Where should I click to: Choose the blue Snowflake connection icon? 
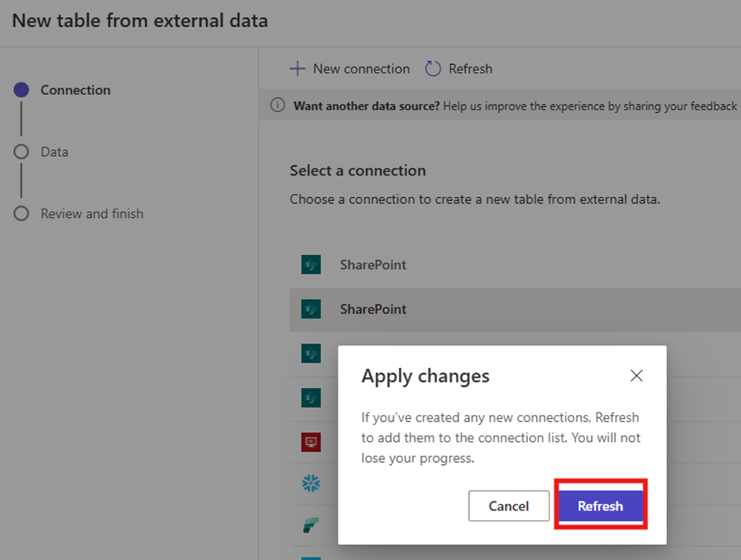311,484
